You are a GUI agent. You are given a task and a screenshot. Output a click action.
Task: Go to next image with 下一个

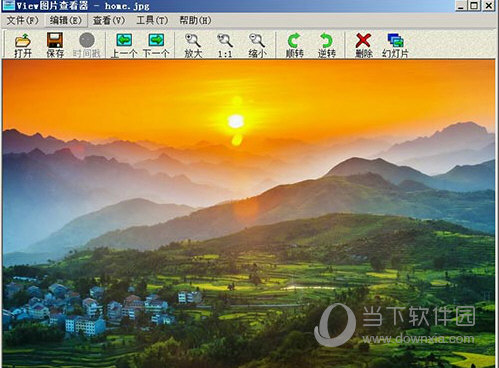coord(156,45)
